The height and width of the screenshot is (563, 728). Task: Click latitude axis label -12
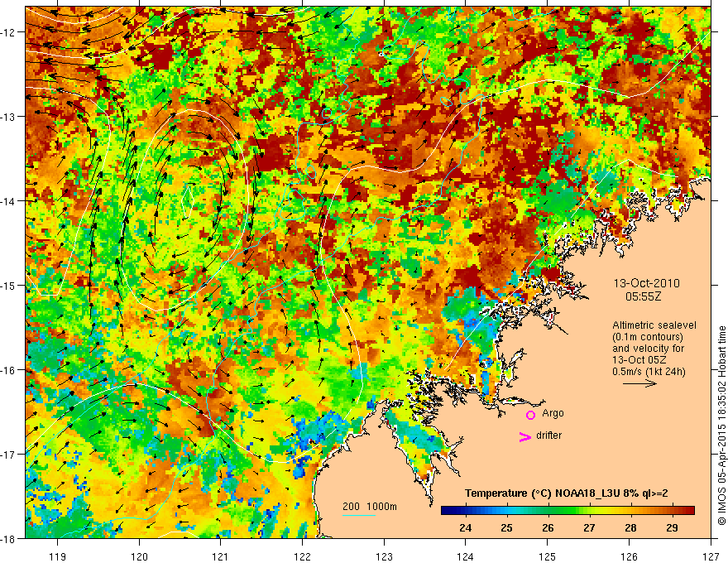[9, 32]
